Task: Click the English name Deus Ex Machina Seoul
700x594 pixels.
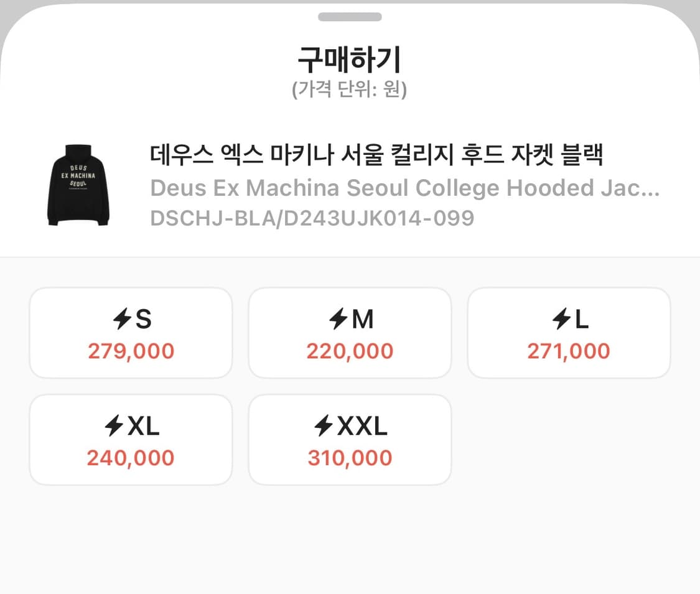Action: (x=404, y=188)
